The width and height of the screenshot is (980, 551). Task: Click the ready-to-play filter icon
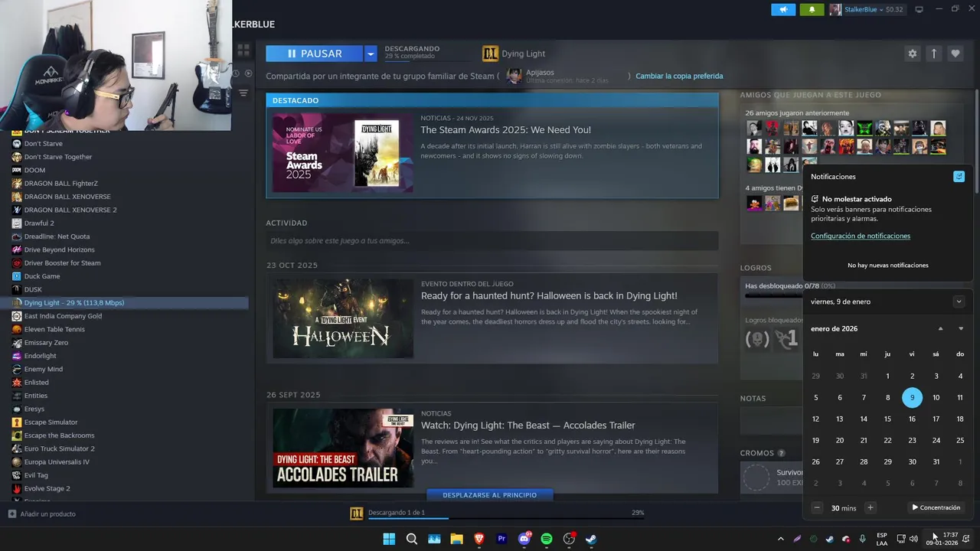click(247, 73)
